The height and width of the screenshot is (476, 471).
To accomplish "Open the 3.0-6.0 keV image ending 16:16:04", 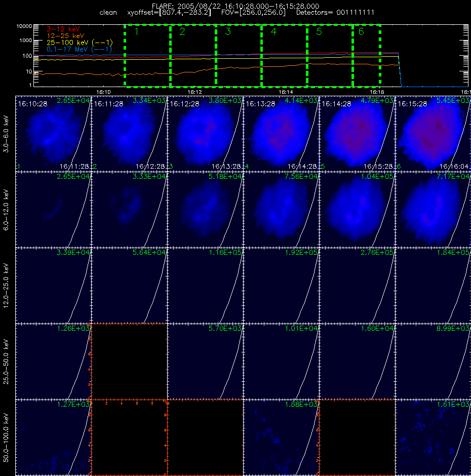I will coord(433,134).
